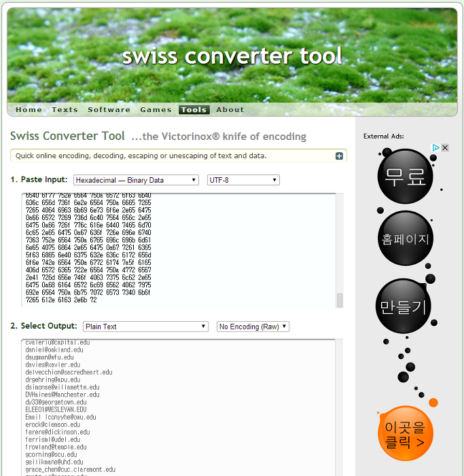Screen dimensions: 464x476
Task: Click output line delvecchion@sacredheart.edu
Action: [x=69, y=372]
